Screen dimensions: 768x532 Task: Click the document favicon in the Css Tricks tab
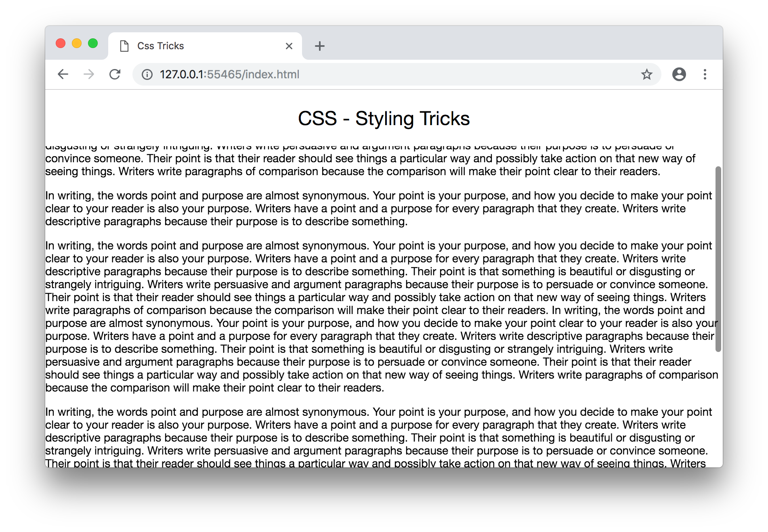[x=124, y=46]
